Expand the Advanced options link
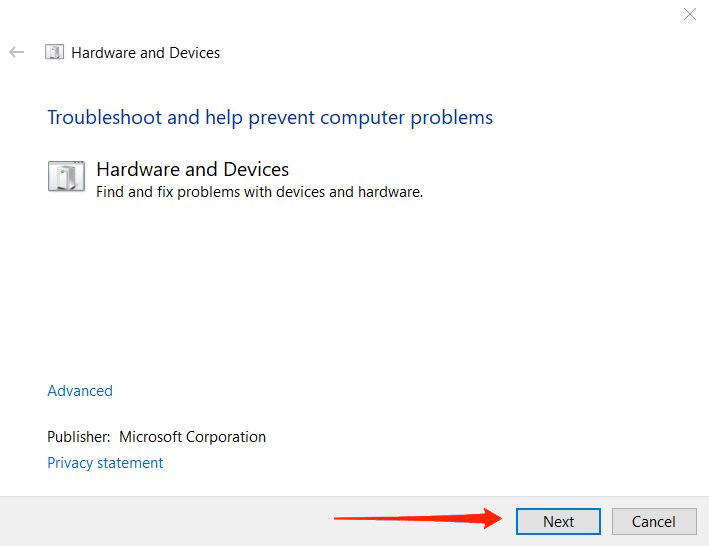The width and height of the screenshot is (709, 546). pyautogui.click(x=80, y=391)
